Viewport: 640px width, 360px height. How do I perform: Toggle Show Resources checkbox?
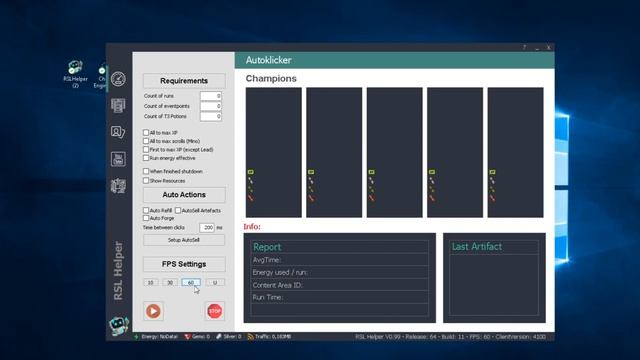[x=146, y=180]
